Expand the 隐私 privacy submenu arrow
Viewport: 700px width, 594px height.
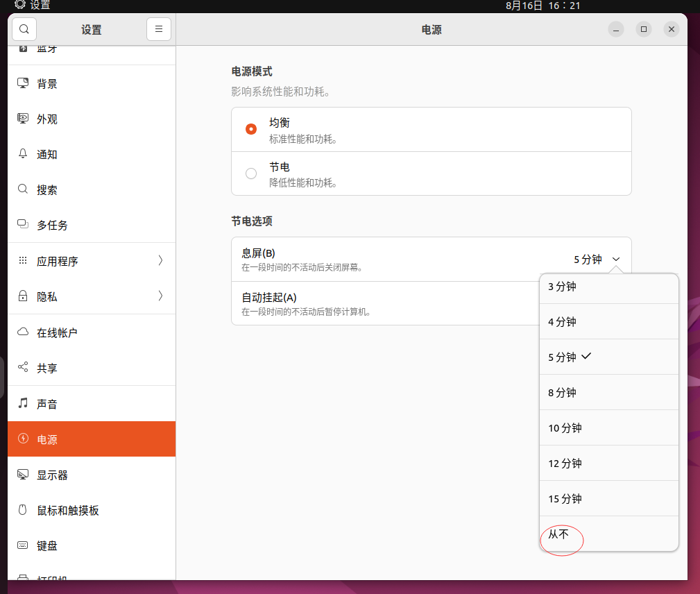click(160, 296)
